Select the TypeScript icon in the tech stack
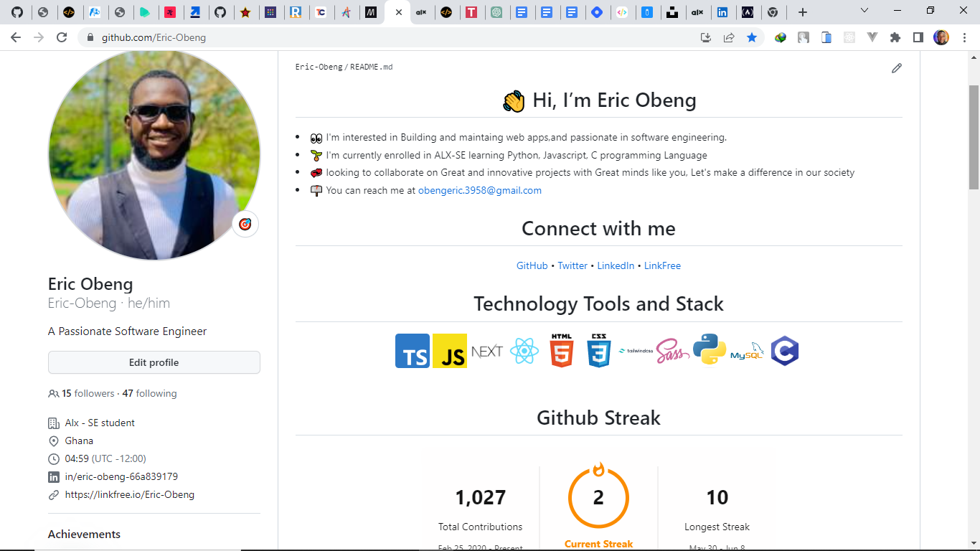Screen dimensions: 980x551 (x=412, y=351)
